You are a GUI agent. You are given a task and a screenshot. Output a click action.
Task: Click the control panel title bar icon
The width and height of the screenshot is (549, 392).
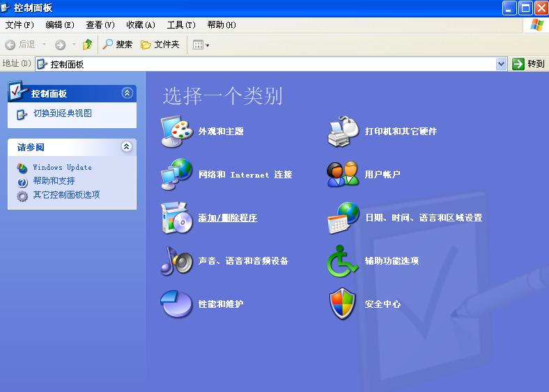5,8
